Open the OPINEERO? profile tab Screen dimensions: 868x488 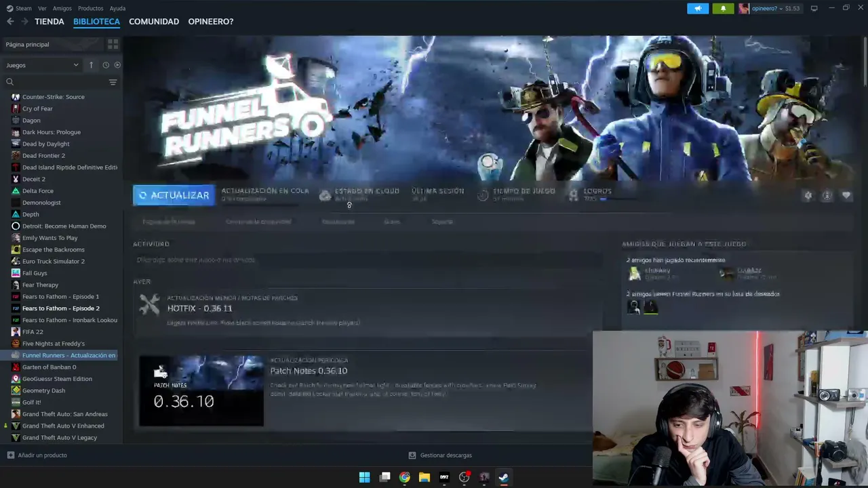(211, 22)
